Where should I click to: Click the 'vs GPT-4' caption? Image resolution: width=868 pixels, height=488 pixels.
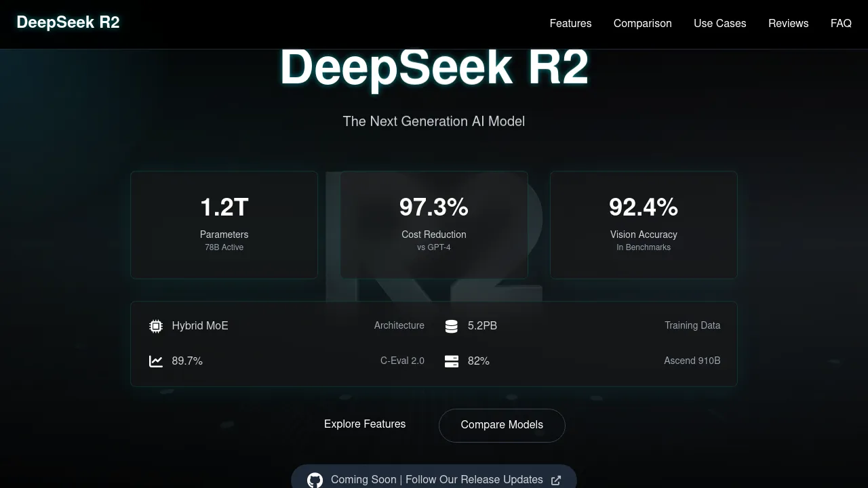tap(434, 247)
